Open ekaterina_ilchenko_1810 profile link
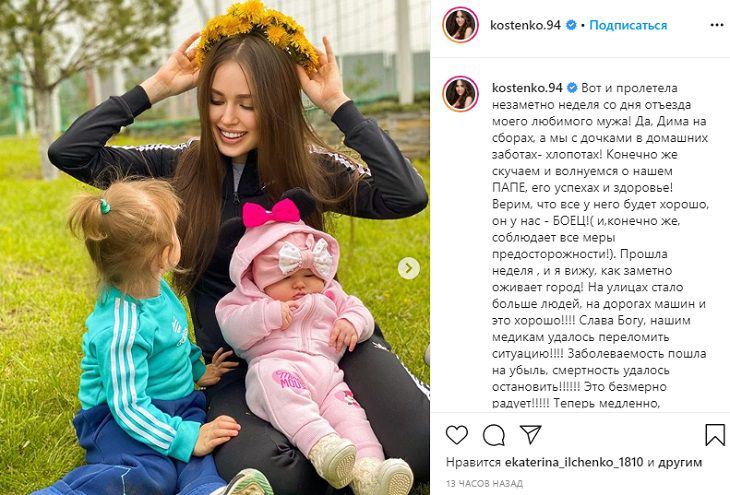This screenshot has height=495, width=730. pyautogui.click(x=574, y=462)
